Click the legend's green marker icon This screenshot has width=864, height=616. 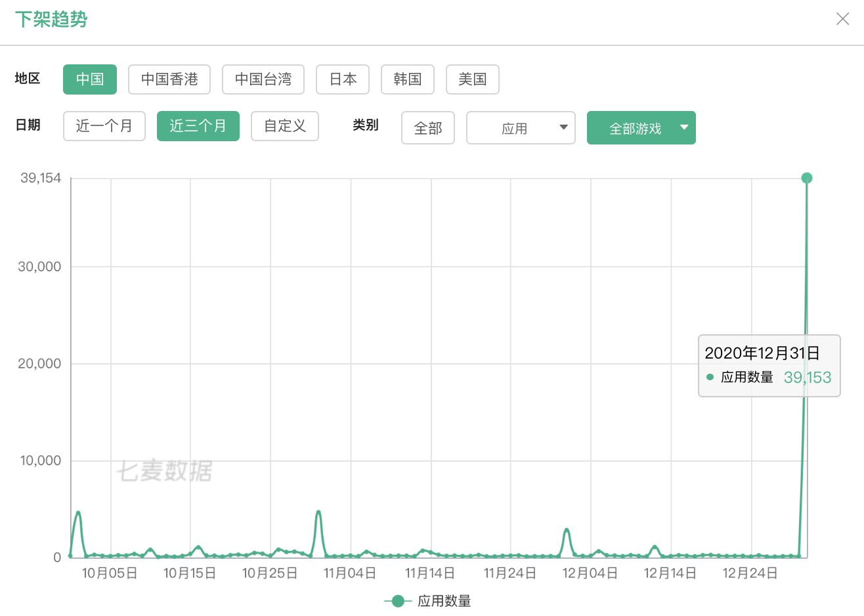click(397, 601)
